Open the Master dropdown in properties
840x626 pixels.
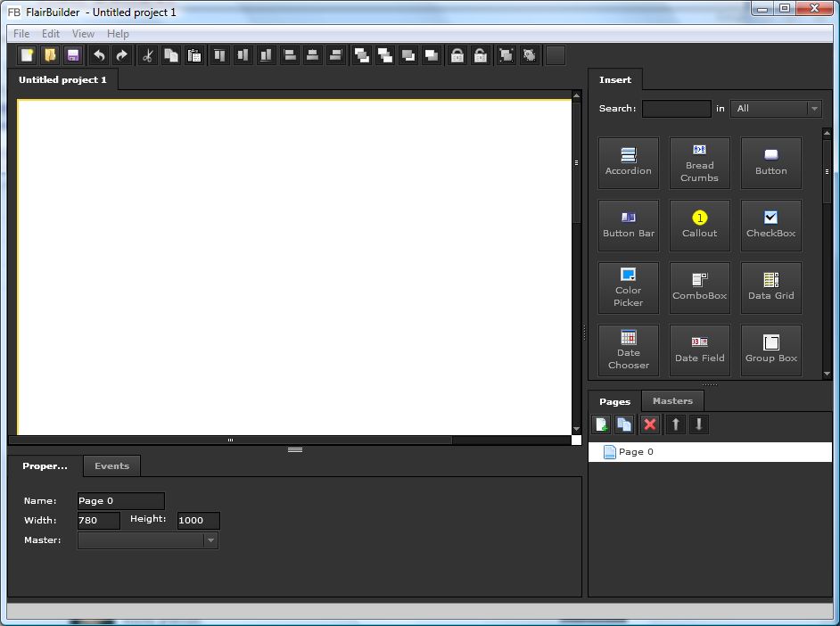tap(148, 540)
